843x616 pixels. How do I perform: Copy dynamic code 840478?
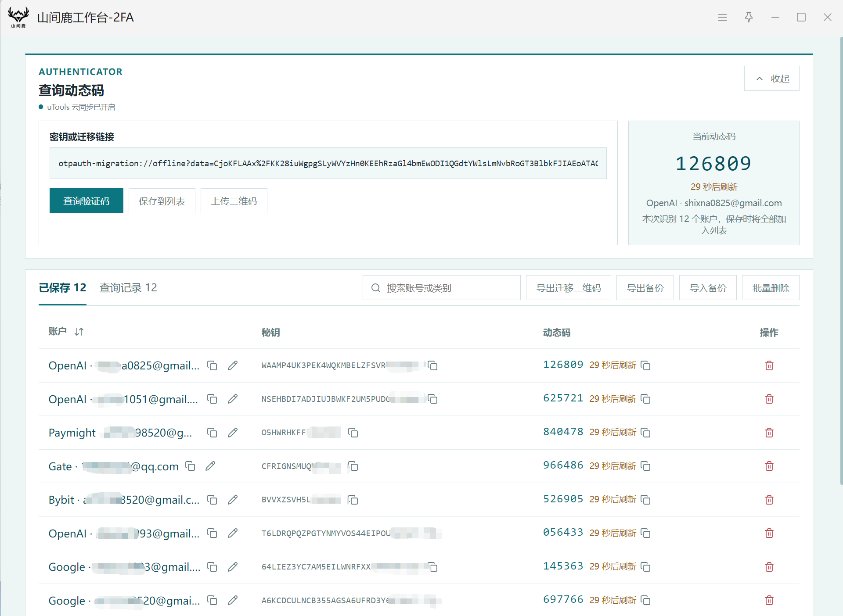pyautogui.click(x=645, y=433)
